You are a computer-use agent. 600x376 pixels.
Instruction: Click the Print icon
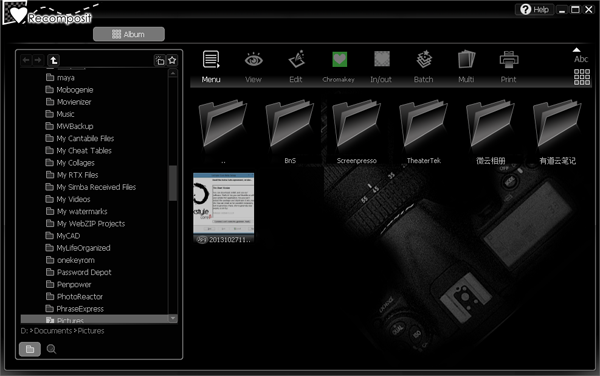click(x=509, y=67)
